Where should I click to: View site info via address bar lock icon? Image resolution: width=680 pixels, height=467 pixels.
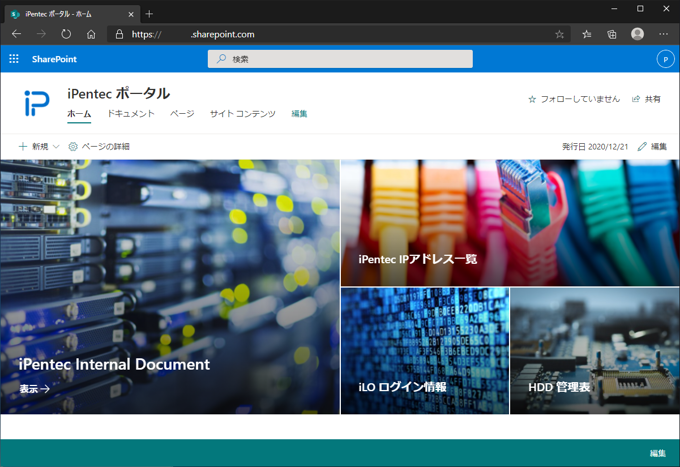(119, 34)
